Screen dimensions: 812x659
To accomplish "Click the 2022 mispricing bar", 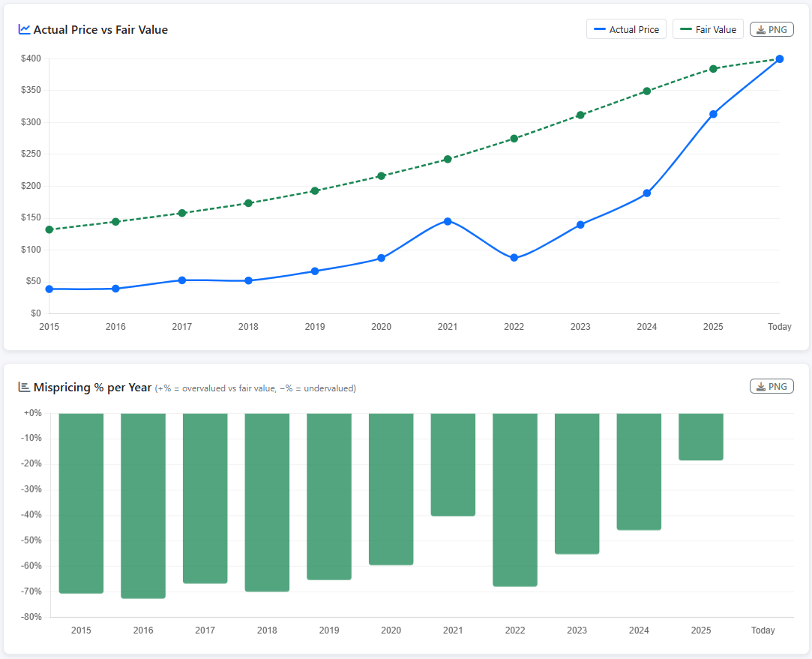I will (x=515, y=499).
